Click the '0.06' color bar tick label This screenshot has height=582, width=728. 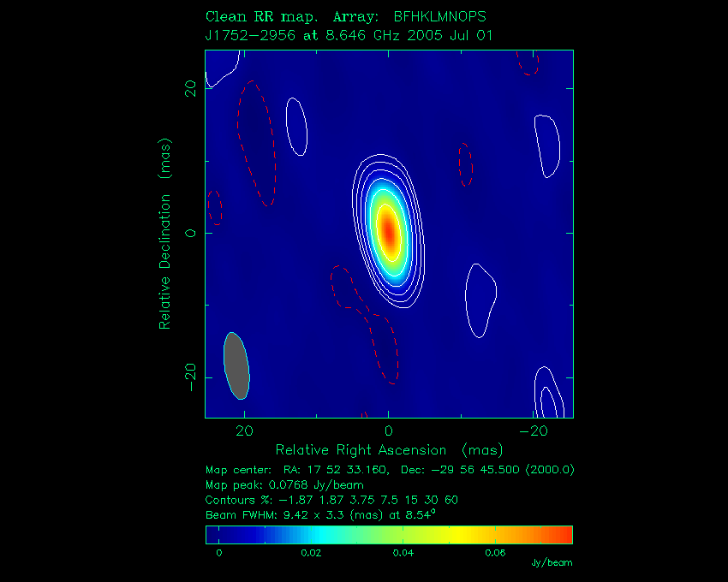495,553
